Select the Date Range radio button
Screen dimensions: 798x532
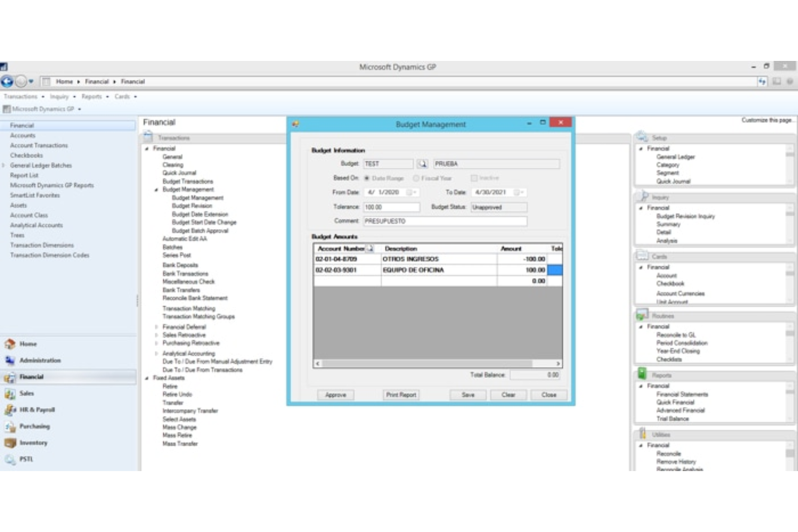click(367, 178)
